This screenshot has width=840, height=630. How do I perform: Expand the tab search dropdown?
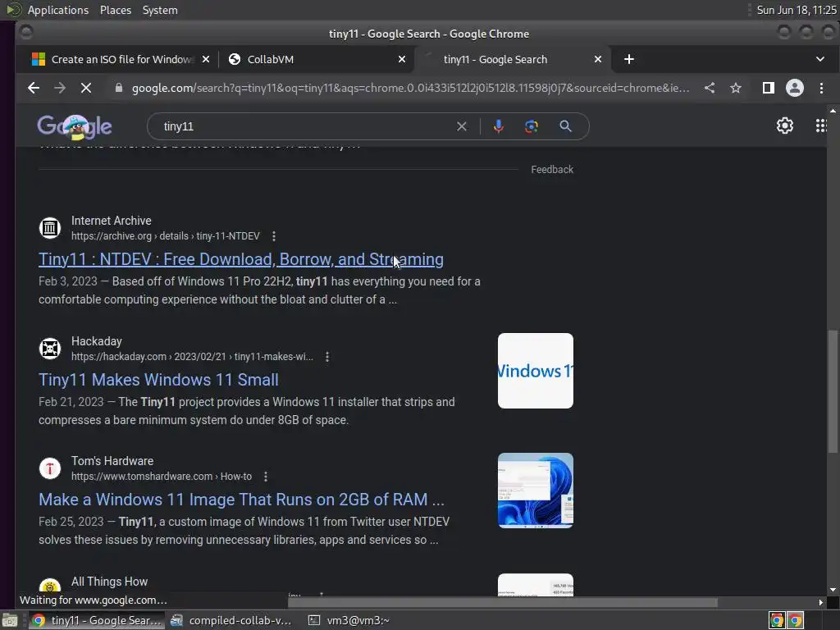[x=820, y=59]
